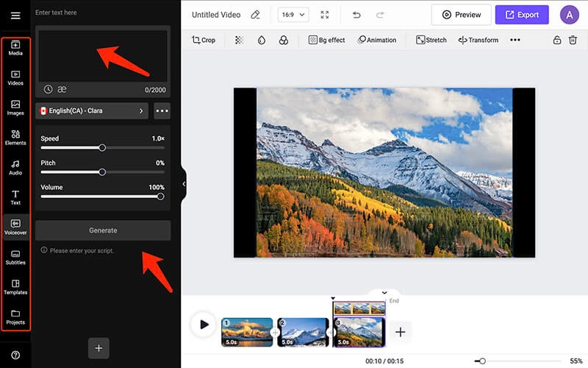
Task: Open the three-dot more options in toolbar
Action: [514, 40]
